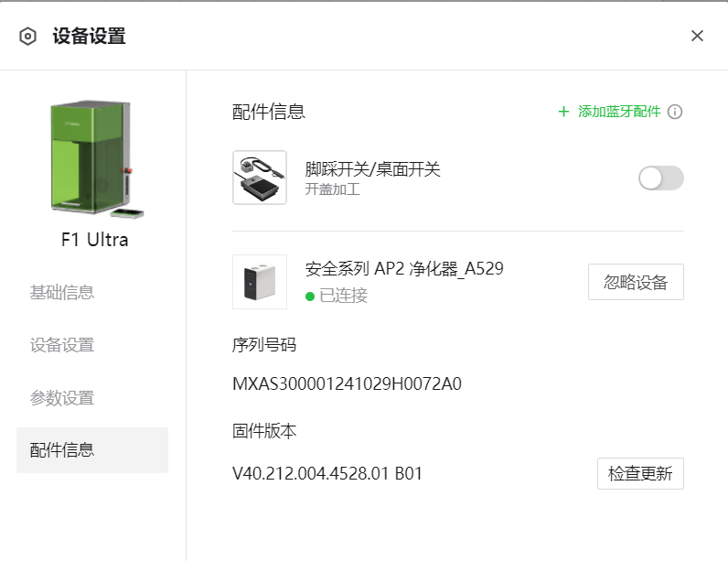Click the AP2 purifier device icon
The image size is (728, 561).
pos(260,282)
